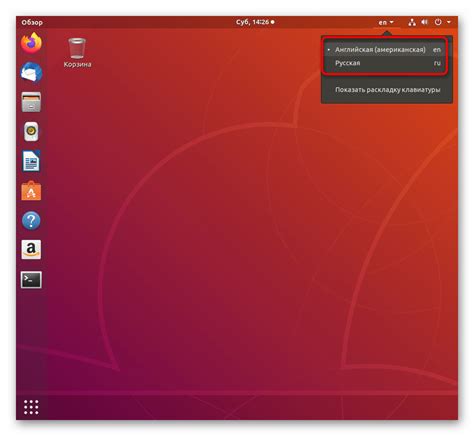Open the Terminal from the dock
Viewport: 474px width, 436px height.
coord(31,280)
